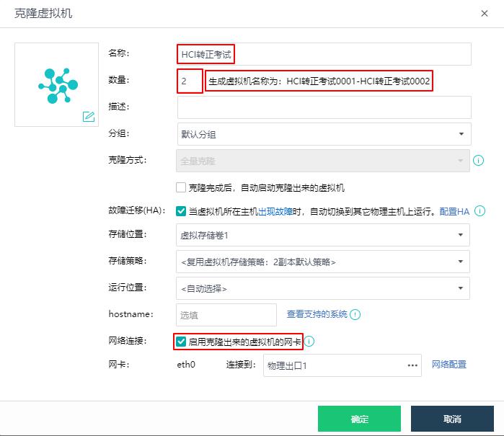Screen dimensions: 504x436
Task: Click the info icon beside 查看支持的系统
Action: point(355,314)
